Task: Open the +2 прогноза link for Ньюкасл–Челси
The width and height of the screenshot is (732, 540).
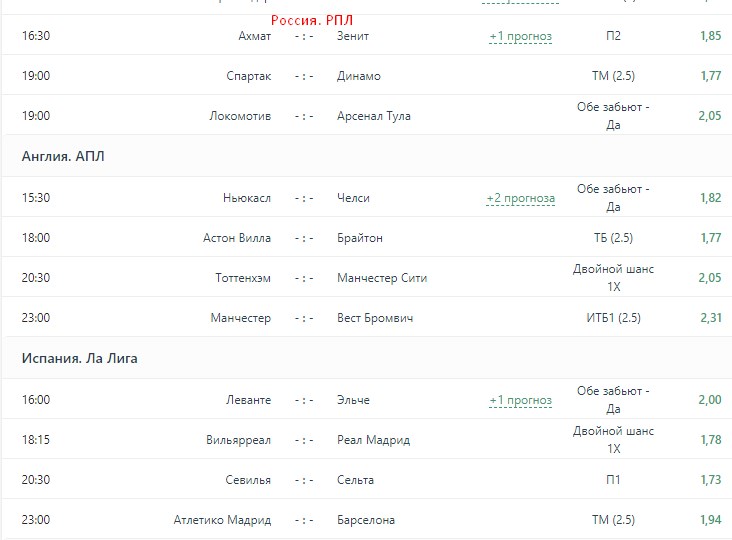Action: point(521,198)
